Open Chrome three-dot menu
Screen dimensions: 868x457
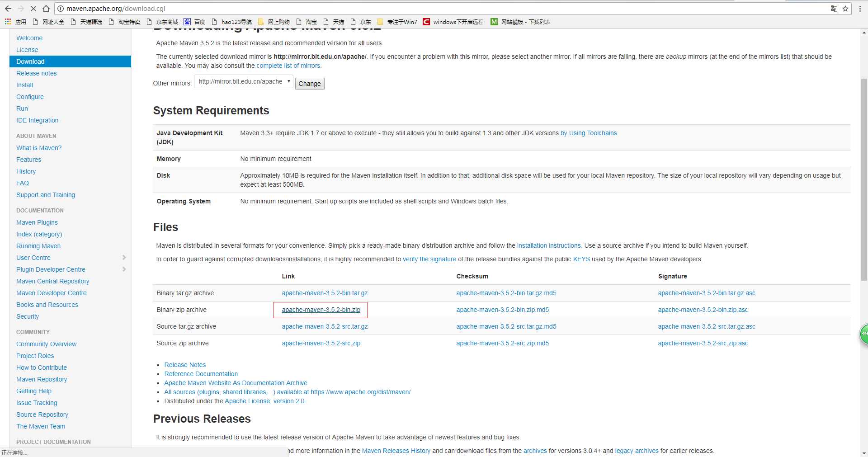tap(860, 9)
